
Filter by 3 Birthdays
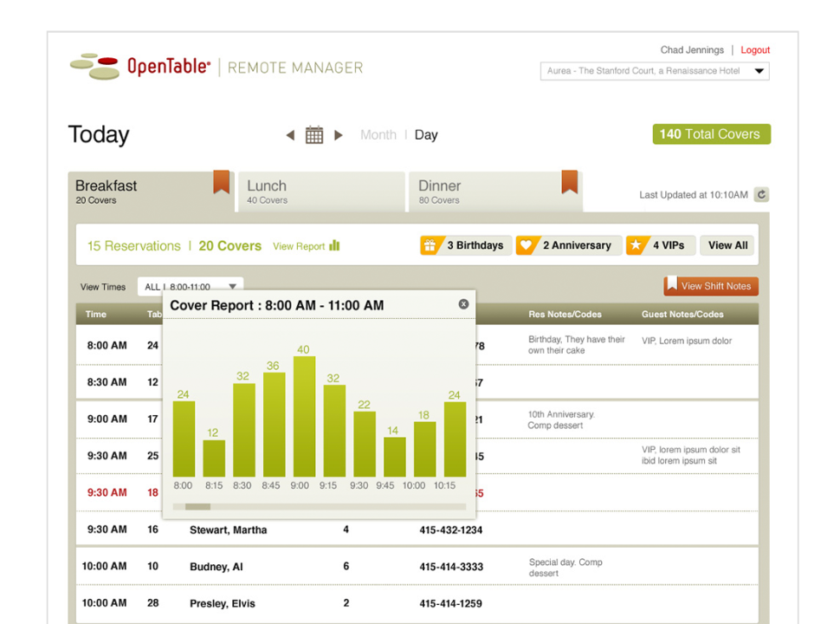(465, 245)
